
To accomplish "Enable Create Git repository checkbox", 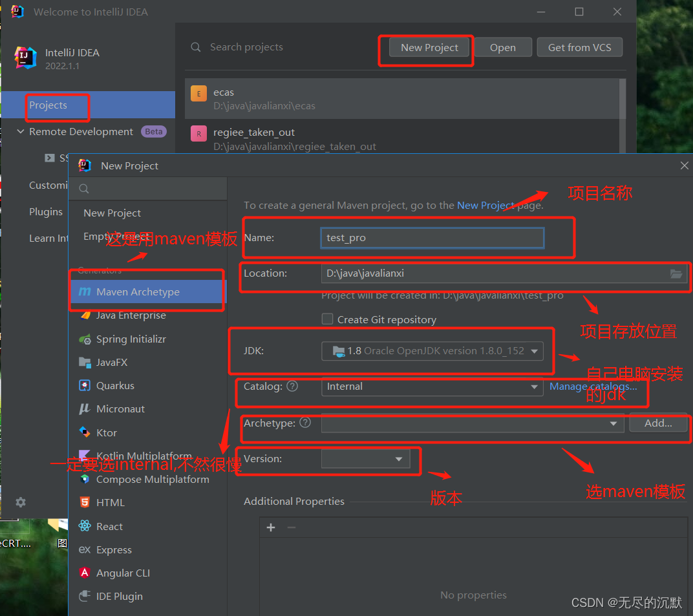I will coord(328,319).
